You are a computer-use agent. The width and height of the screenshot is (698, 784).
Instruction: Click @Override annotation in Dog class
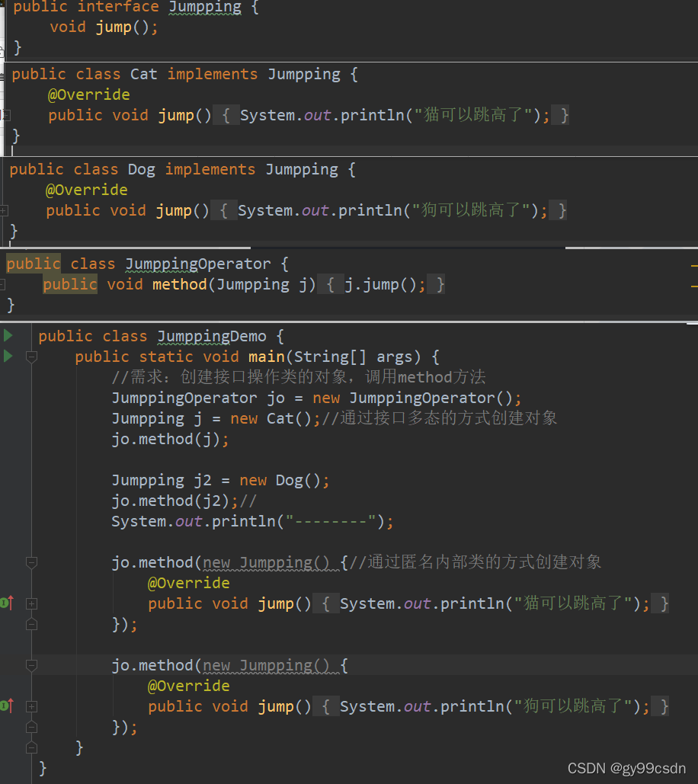[87, 190]
